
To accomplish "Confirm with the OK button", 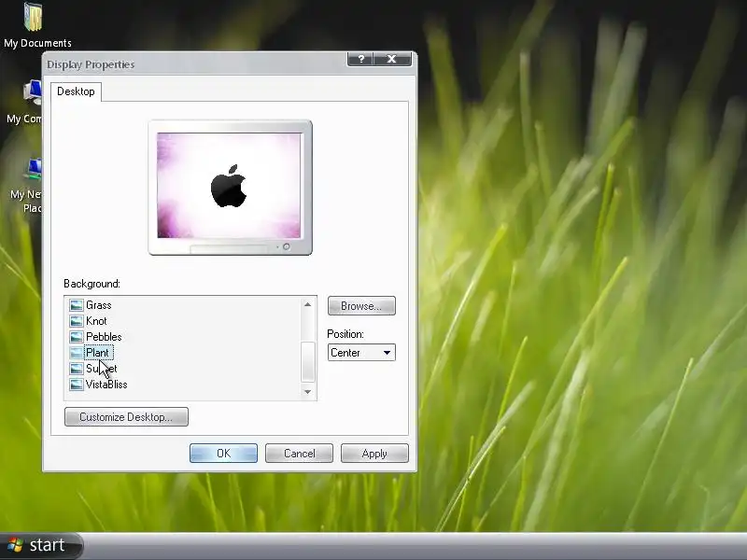I will coord(223,454).
